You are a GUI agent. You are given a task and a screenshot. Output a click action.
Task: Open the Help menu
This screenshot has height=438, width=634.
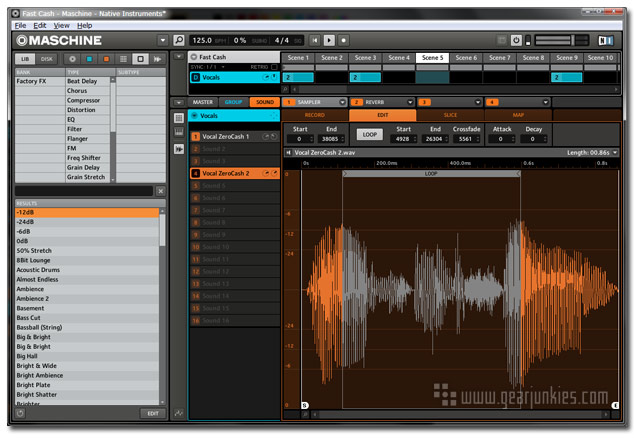coord(85,25)
